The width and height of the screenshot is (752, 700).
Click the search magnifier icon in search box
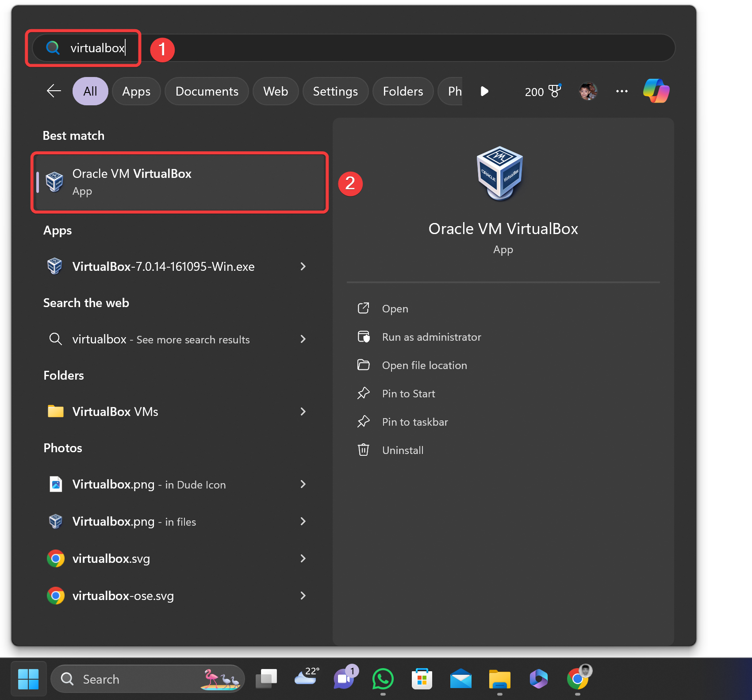(x=53, y=47)
